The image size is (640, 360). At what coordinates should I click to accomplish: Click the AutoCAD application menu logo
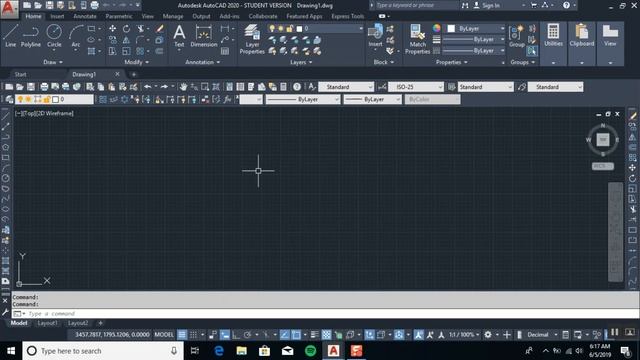pyautogui.click(x=9, y=8)
